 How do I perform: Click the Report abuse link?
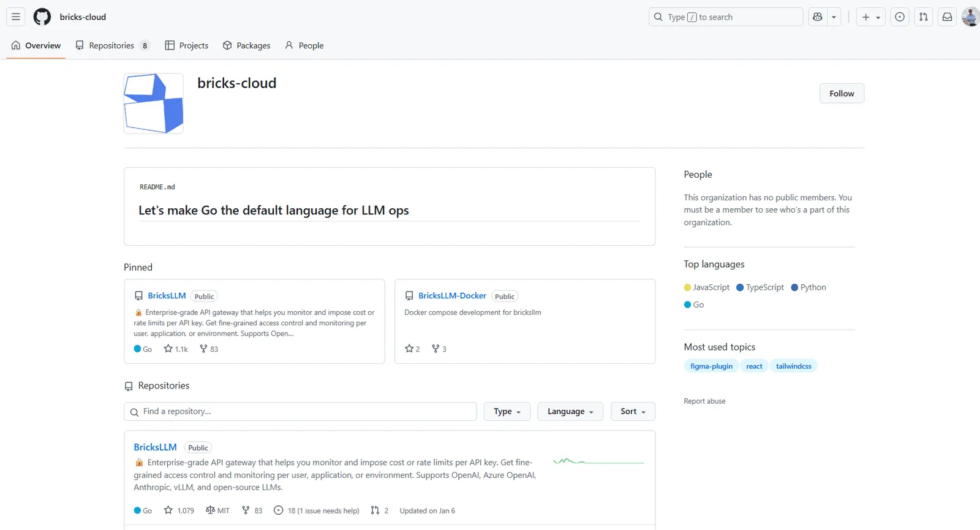click(704, 401)
